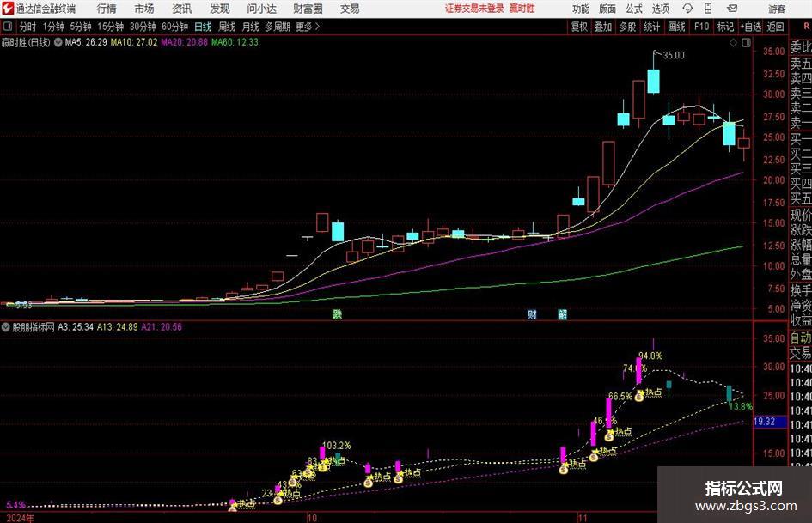Screen dimensions: 812x523
Task: Click the red 赢时胜 stock name link
Action: [522, 9]
